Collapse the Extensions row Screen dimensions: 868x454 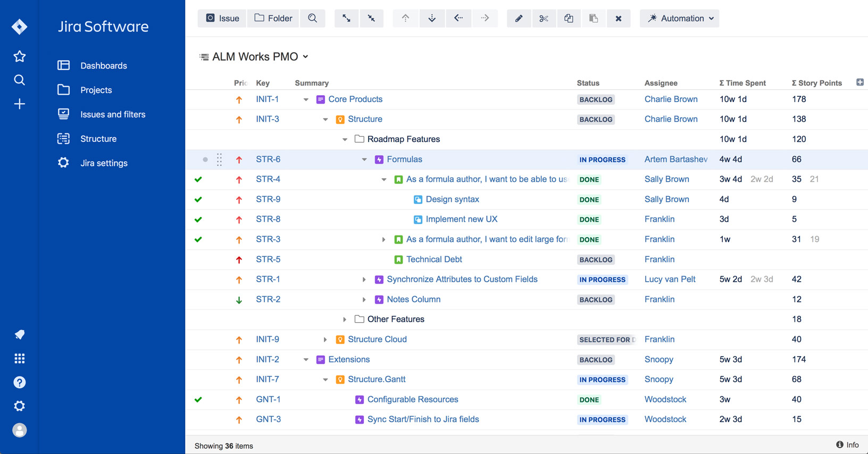(x=306, y=360)
